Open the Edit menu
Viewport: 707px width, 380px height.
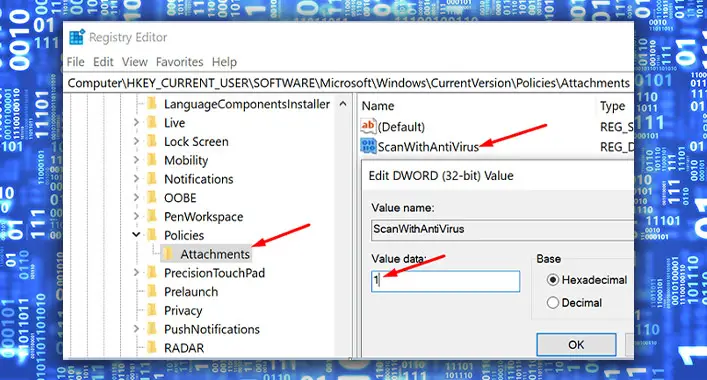tap(103, 62)
